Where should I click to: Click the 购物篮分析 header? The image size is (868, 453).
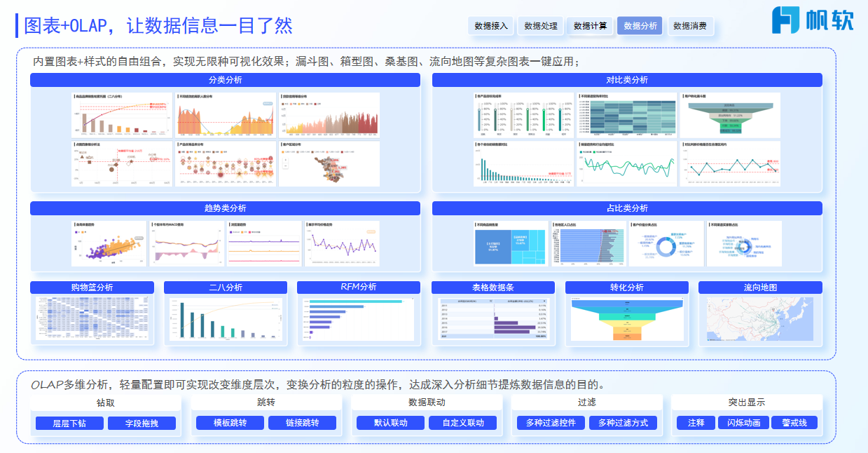(x=92, y=288)
